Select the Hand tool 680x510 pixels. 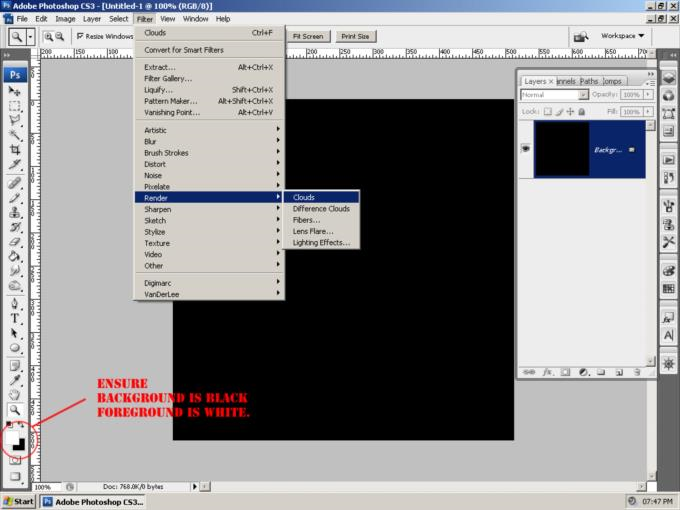(15, 395)
